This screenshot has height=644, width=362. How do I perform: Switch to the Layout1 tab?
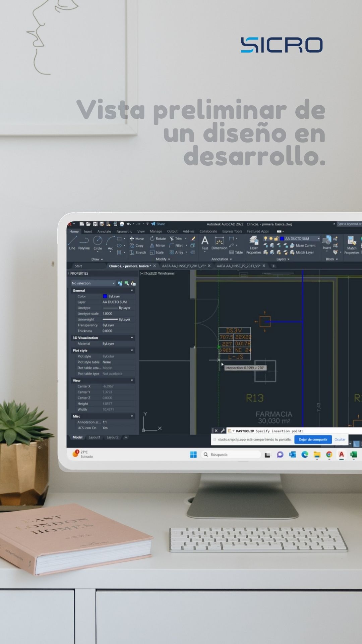(94, 437)
